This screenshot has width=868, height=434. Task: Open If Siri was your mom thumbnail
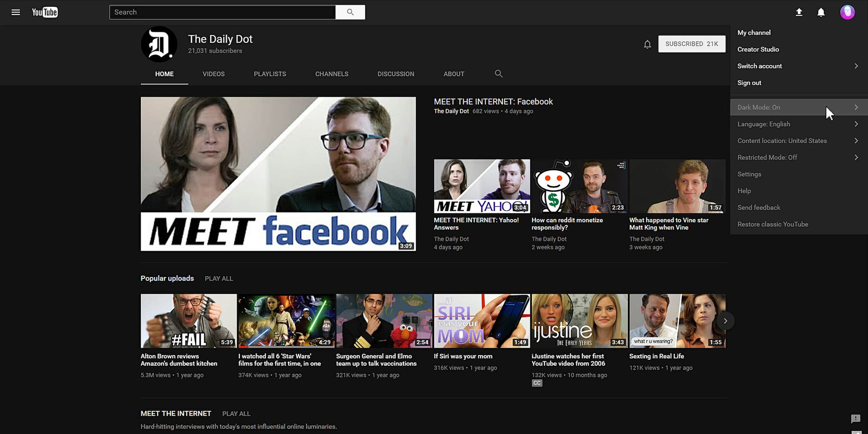(482, 321)
